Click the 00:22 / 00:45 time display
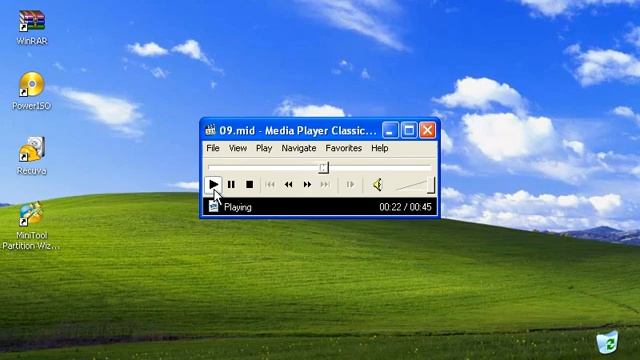This screenshot has height=360, width=640. pyautogui.click(x=405, y=207)
